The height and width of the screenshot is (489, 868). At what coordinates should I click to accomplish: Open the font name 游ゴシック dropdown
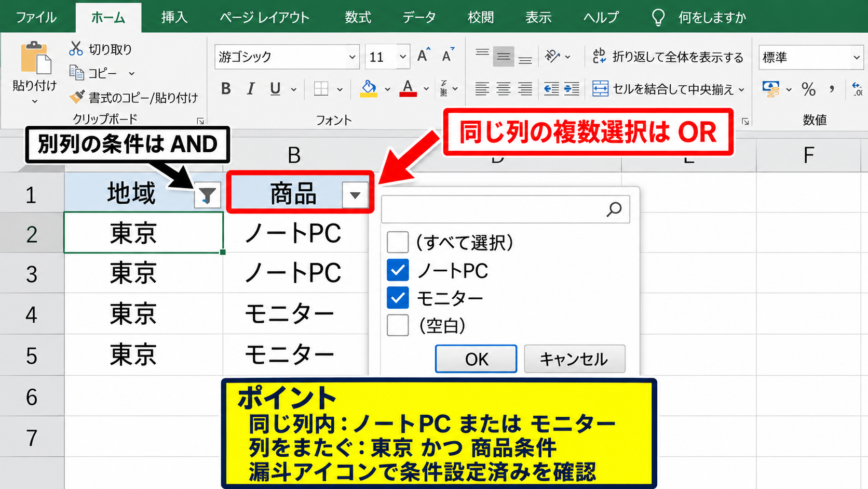[x=352, y=57]
